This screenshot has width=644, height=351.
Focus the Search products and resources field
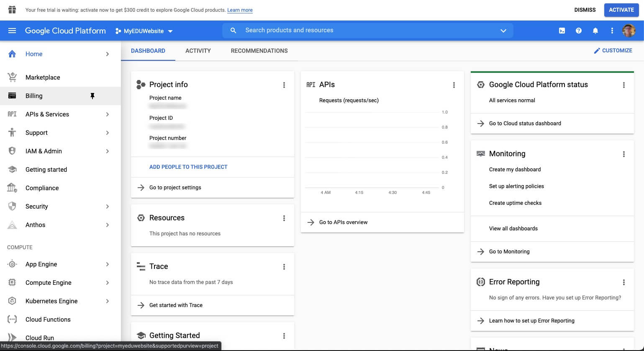point(367,31)
